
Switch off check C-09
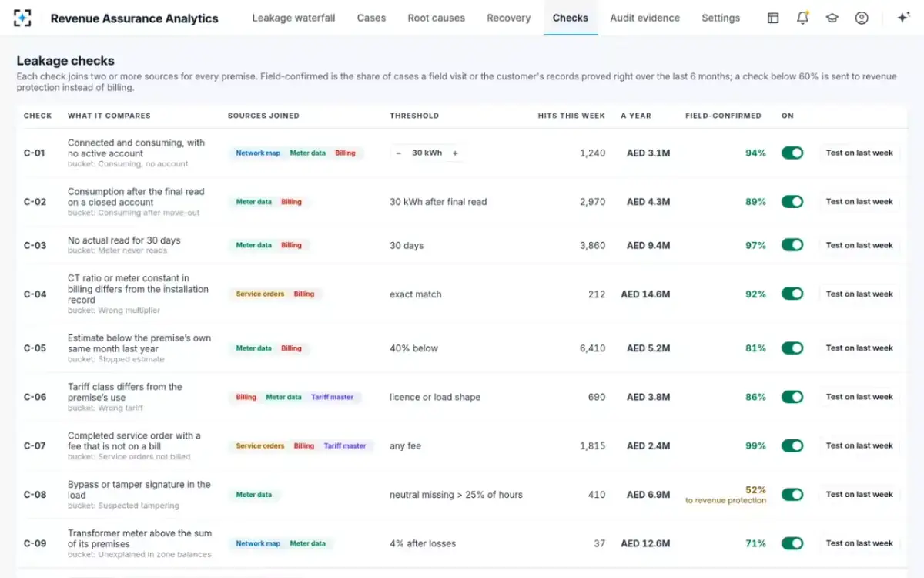792,543
